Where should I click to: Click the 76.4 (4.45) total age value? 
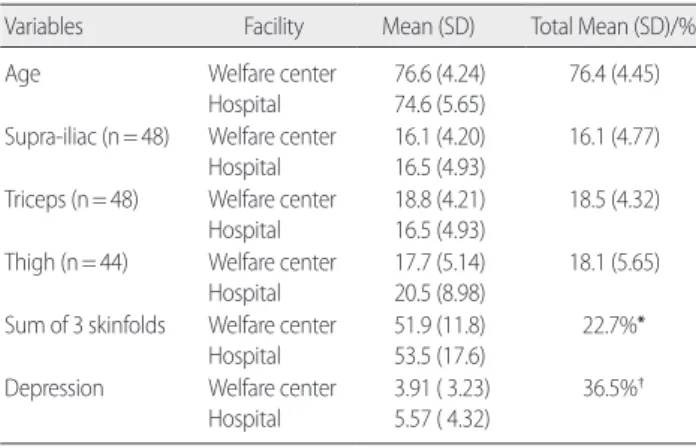pyautogui.click(x=615, y=74)
